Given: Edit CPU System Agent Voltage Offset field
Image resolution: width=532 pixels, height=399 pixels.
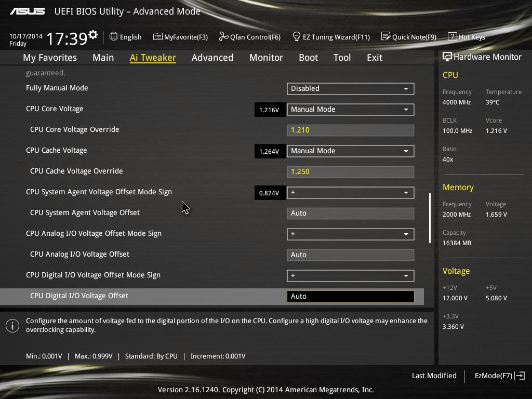Looking at the screenshot, I should point(351,213).
